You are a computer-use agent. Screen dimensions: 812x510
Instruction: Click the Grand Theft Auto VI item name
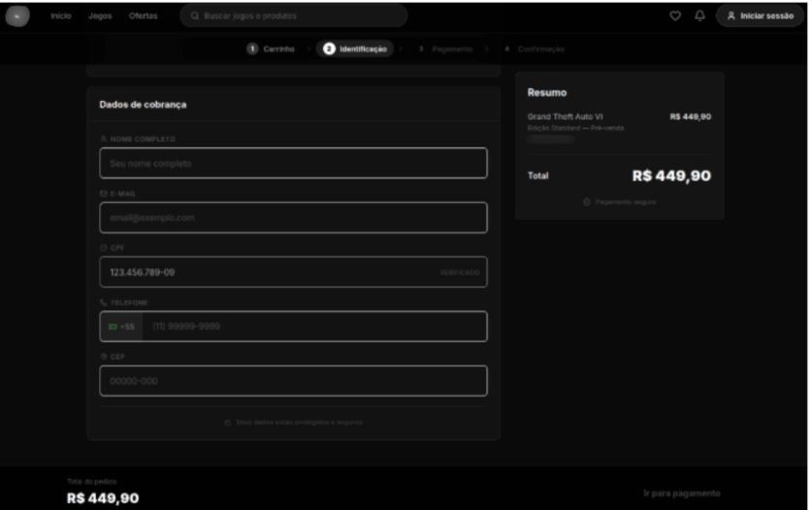(565, 117)
